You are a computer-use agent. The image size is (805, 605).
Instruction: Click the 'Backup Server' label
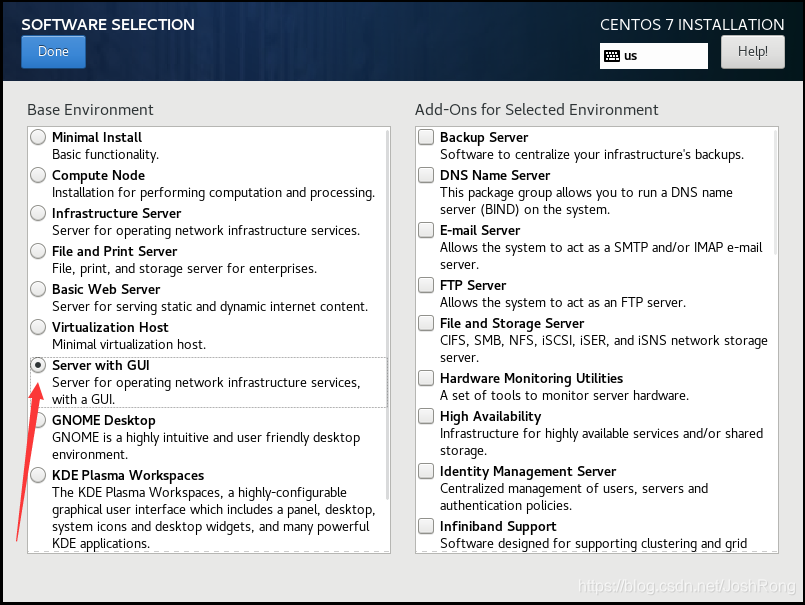point(484,138)
